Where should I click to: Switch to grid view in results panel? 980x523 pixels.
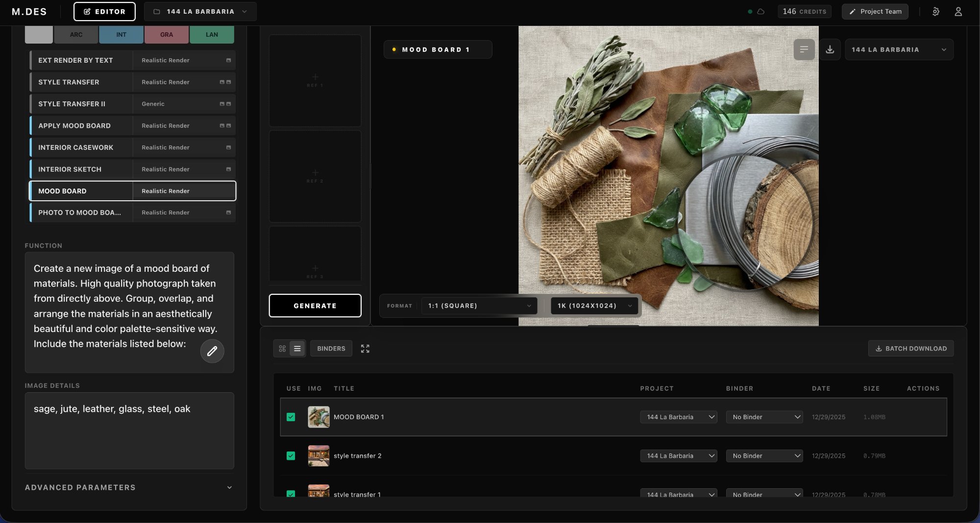pyautogui.click(x=282, y=349)
